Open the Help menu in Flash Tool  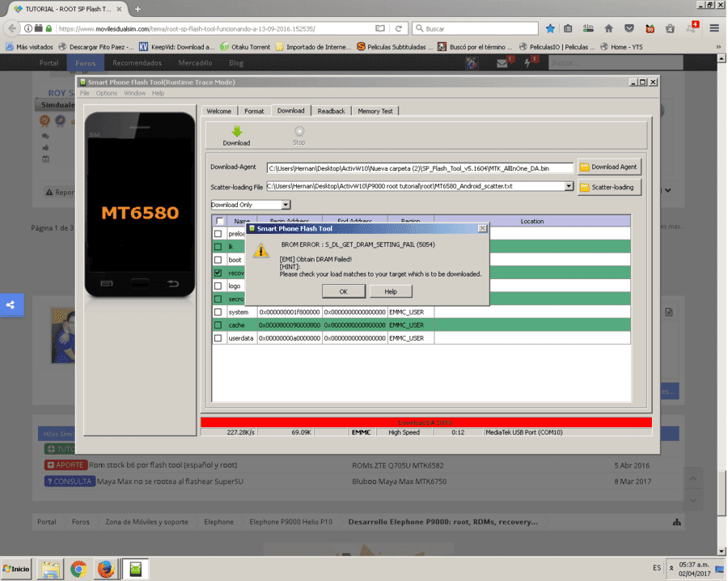(158, 93)
